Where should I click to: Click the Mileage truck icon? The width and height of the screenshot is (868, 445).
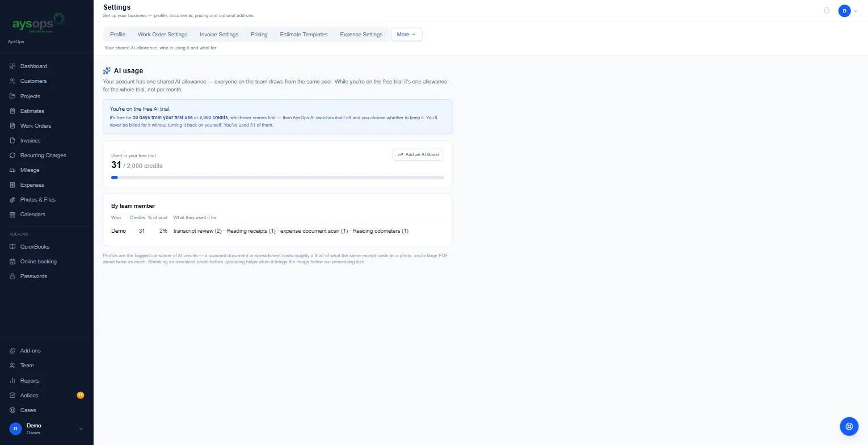point(12,170)
